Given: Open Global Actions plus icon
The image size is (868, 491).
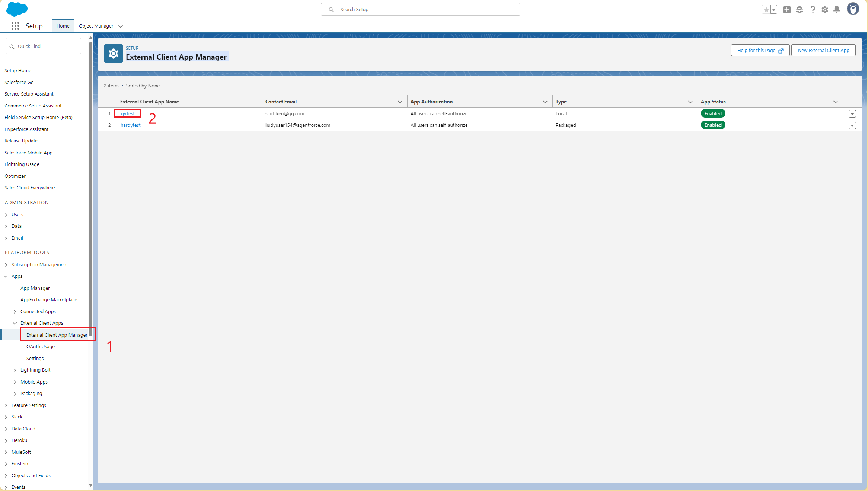Looking at the screenshot, I should click(x=786, y=10).
